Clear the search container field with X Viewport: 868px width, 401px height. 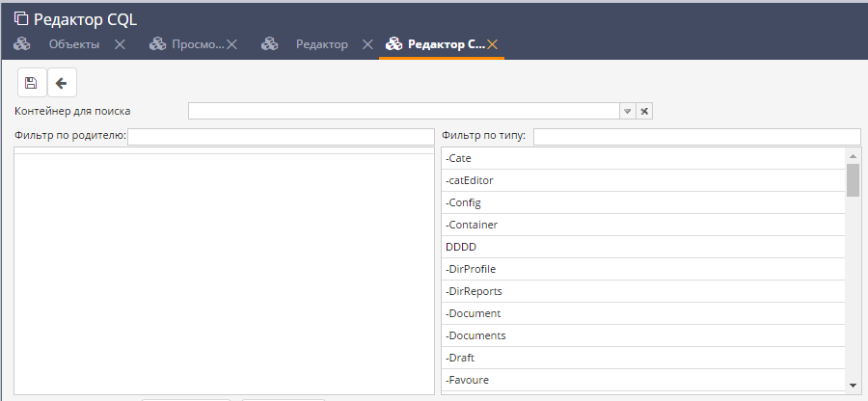[645, 111]
